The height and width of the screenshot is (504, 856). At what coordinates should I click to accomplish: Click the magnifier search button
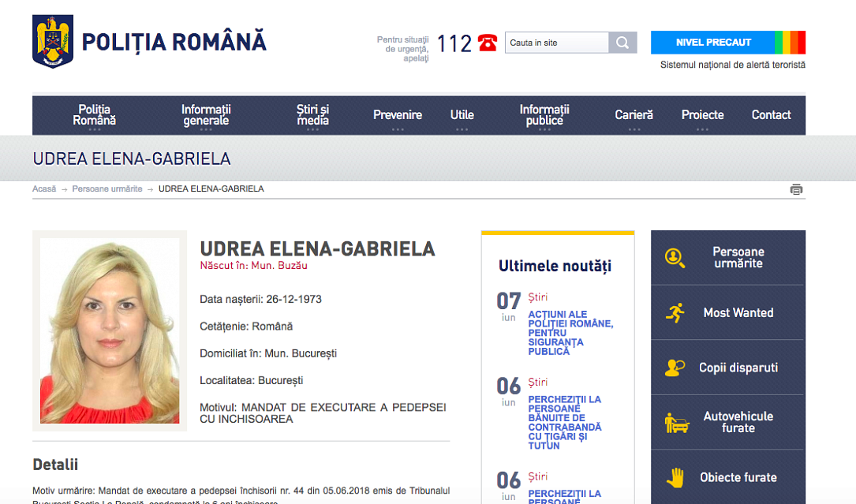[622, 43]
